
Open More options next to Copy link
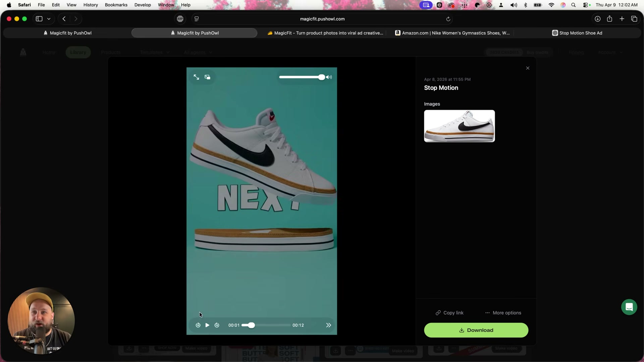click(x=503, y=312)
